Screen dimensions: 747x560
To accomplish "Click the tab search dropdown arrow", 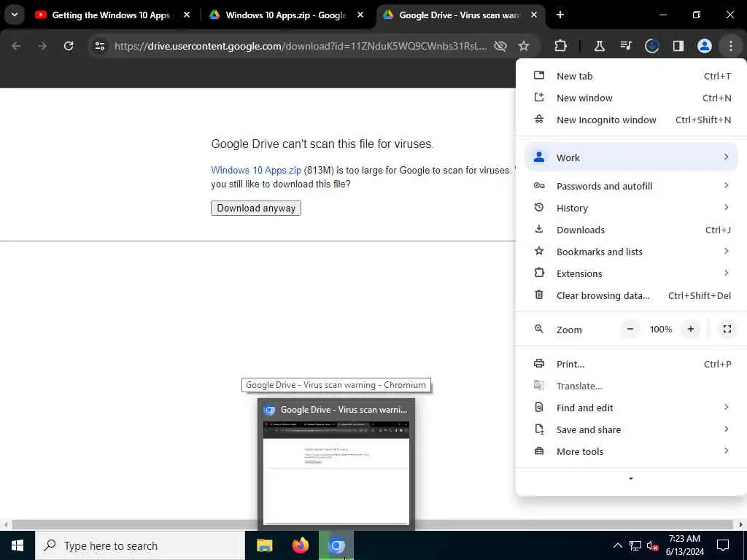I will coord(15,15).
